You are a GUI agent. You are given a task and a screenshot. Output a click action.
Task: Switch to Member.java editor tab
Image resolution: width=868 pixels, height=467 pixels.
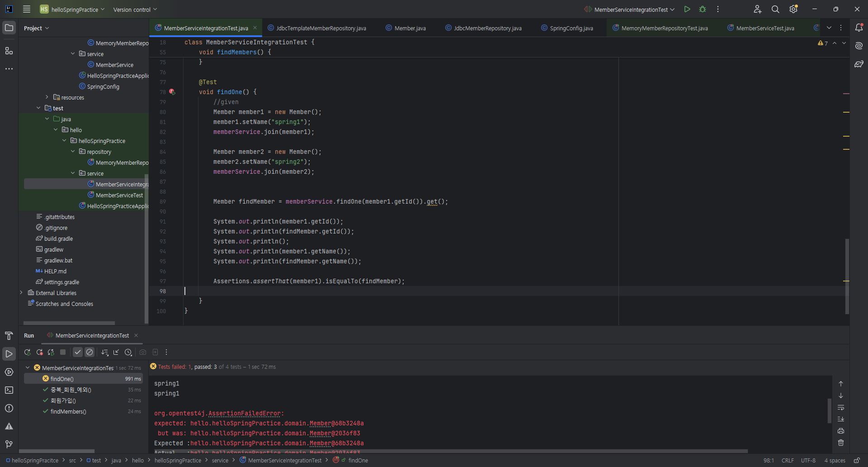coord(406,28)
